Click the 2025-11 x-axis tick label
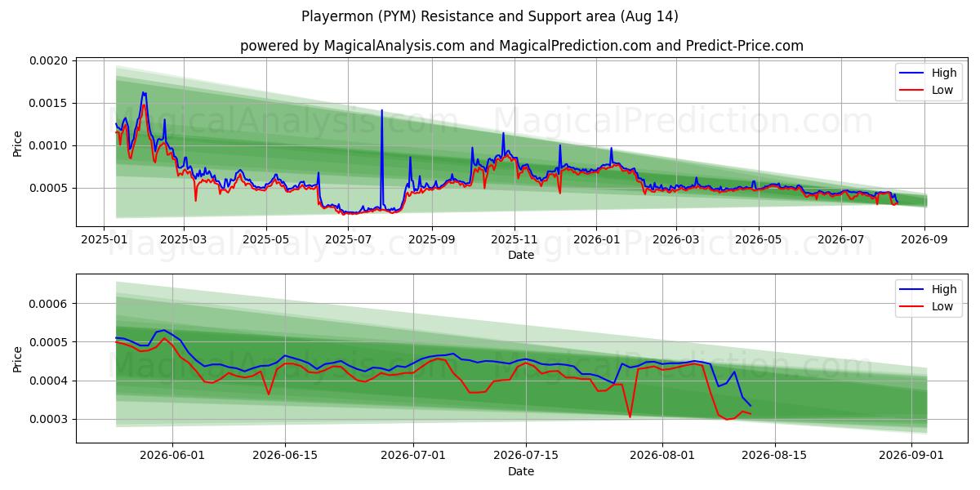Viewport: 980px width, 490px height. click(x=514, y=240)
